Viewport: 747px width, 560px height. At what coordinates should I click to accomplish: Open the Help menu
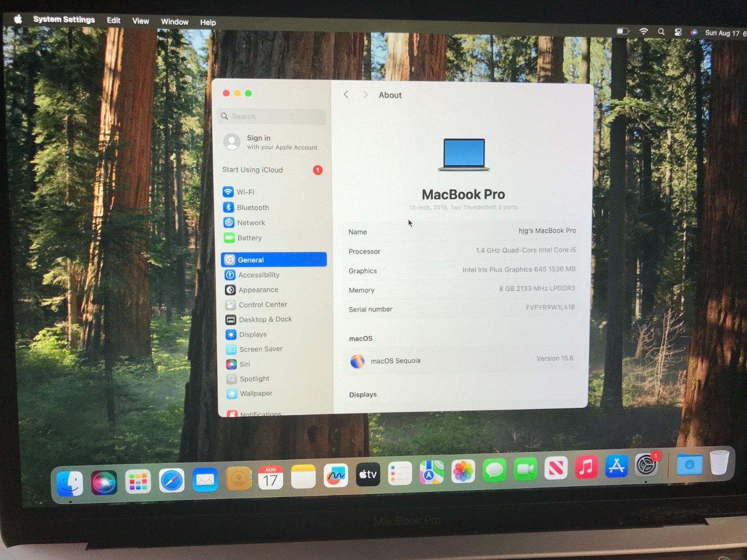208,22
